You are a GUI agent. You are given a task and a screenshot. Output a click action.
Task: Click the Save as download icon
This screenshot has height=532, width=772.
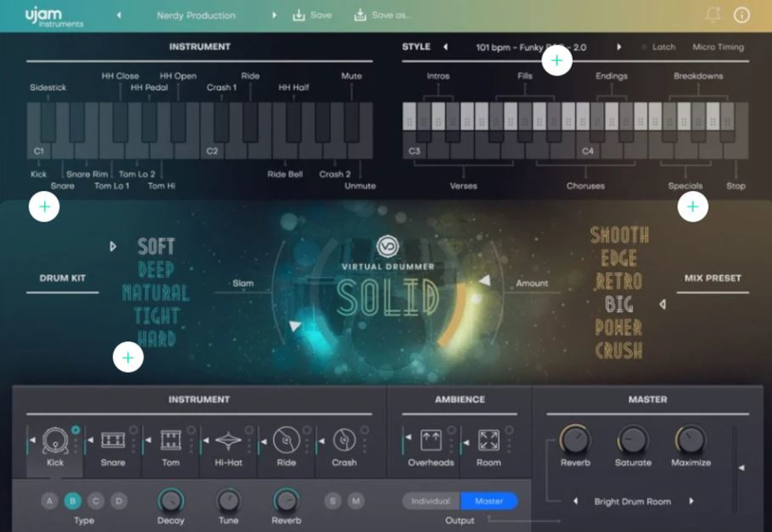[360, 15]
